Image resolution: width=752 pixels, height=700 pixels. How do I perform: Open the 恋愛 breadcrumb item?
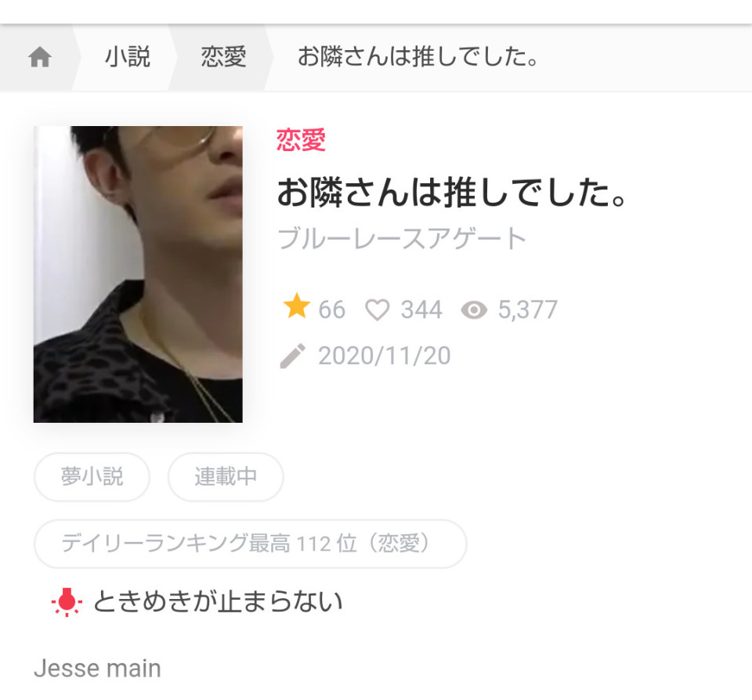223,57
